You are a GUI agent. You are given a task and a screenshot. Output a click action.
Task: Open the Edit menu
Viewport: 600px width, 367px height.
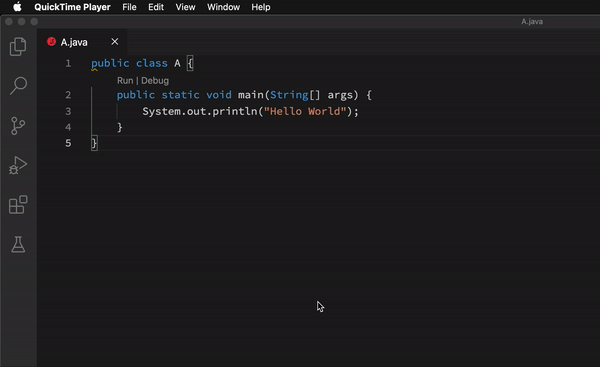[x=156, y=7]
